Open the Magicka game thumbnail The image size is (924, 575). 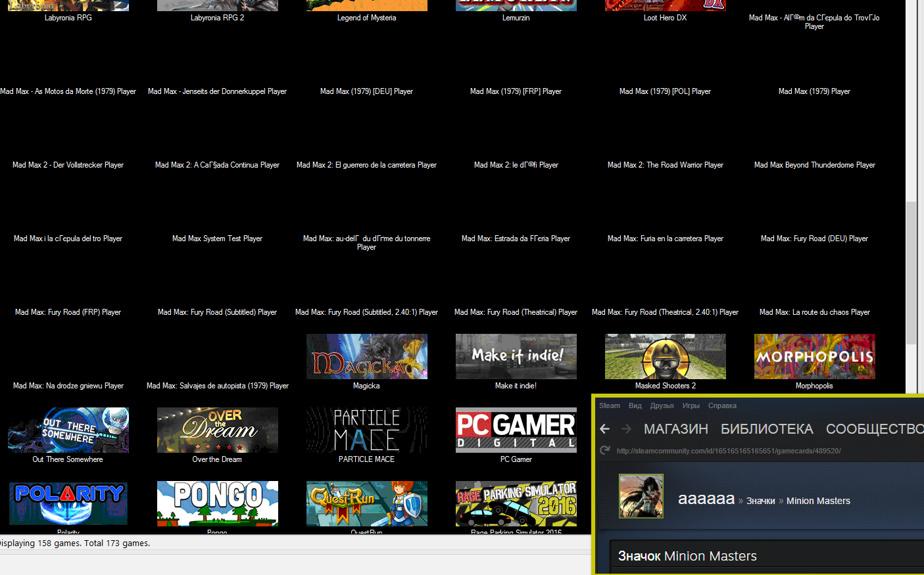[x=367, y=356]
